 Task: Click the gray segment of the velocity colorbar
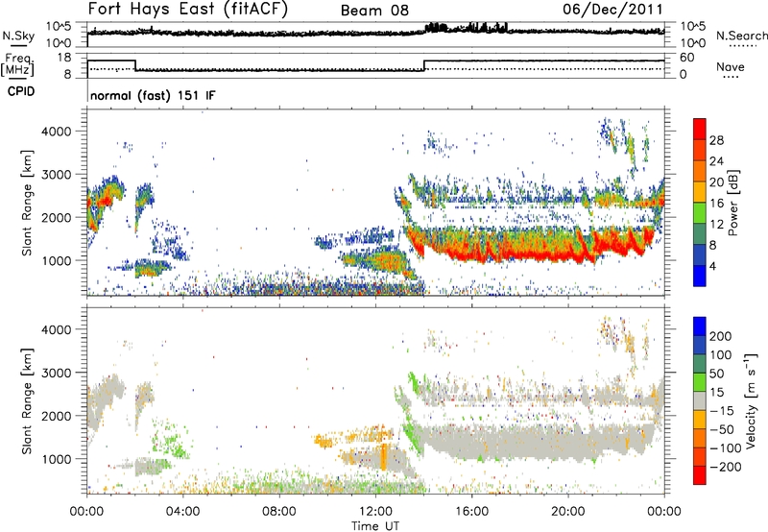pyautogui.click(x=700, y=401)
